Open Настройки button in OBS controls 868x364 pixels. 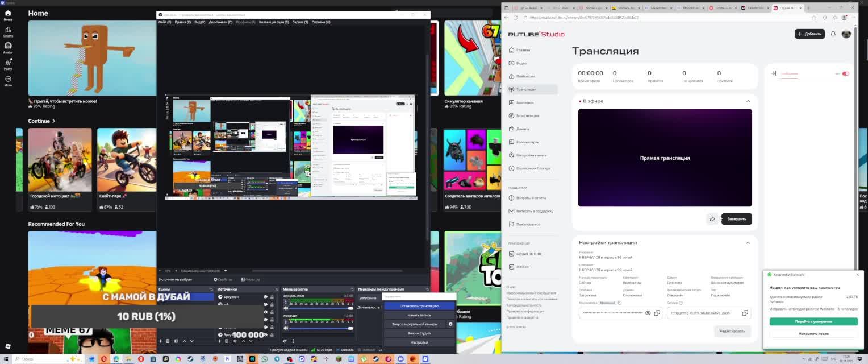point(419,342)
